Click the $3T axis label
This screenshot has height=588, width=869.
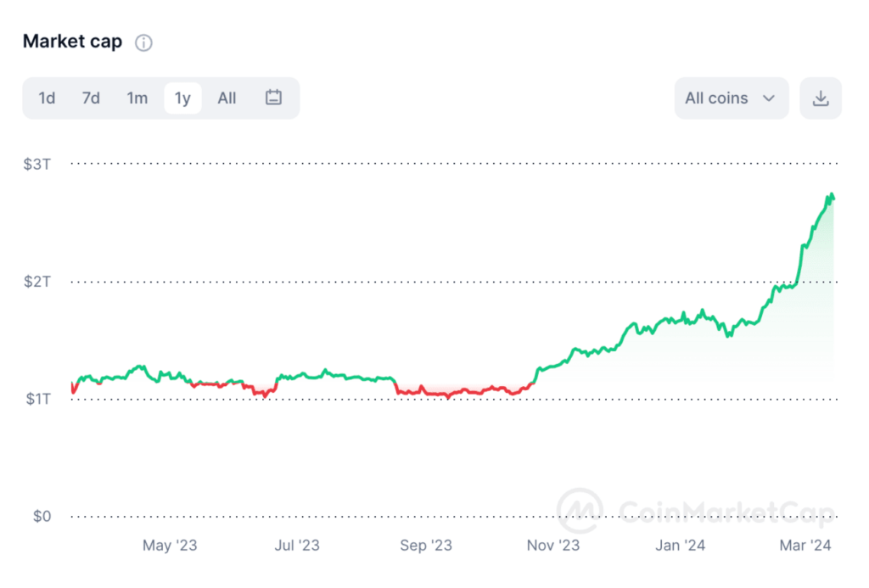tap(36, 164)
